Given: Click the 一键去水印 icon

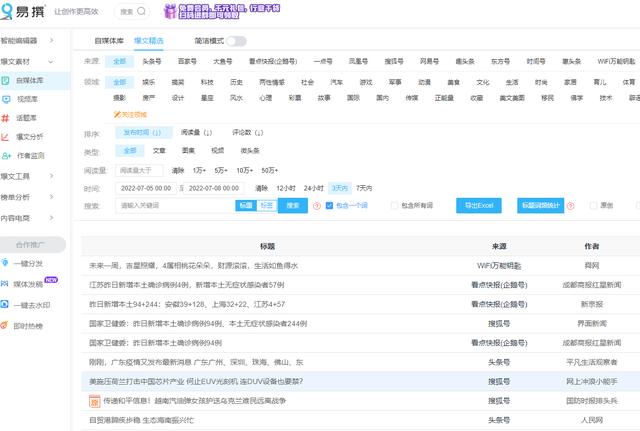Looking at the screenshot, I should click(x=9, y=305).
